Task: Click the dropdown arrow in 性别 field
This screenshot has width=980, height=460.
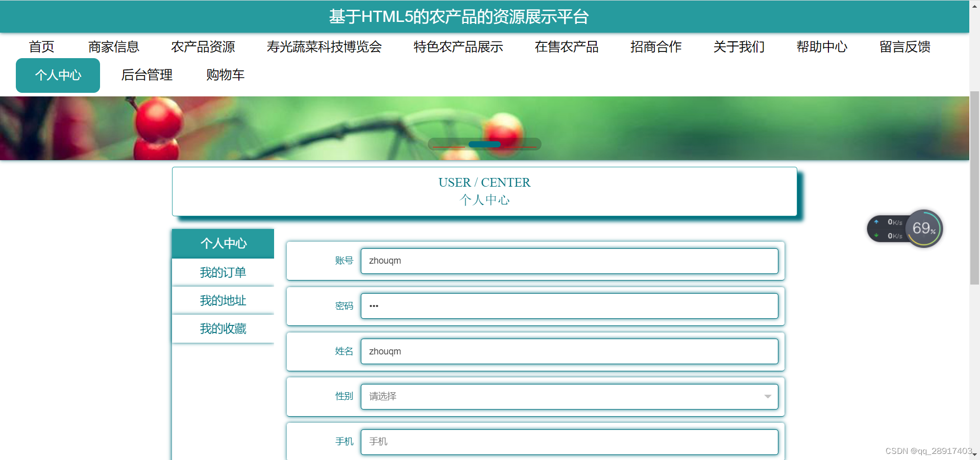Action: pos(767,397)
